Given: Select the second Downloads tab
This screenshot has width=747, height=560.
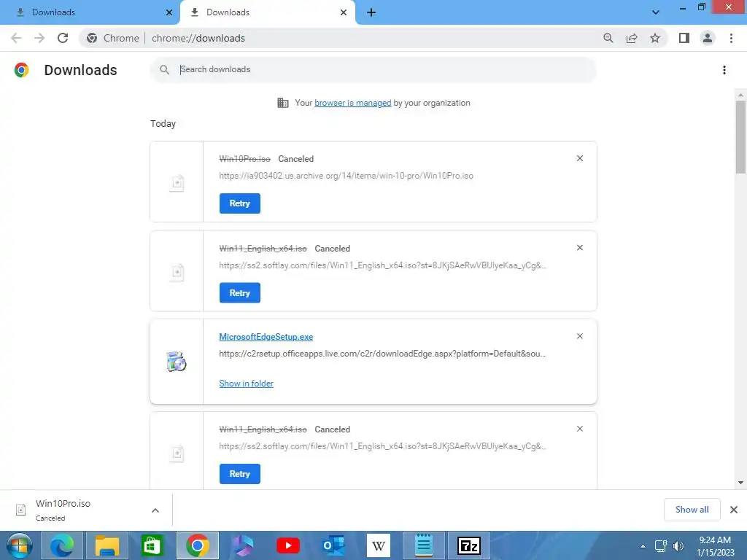Looking at the screenshot, I should pos(267,12).
